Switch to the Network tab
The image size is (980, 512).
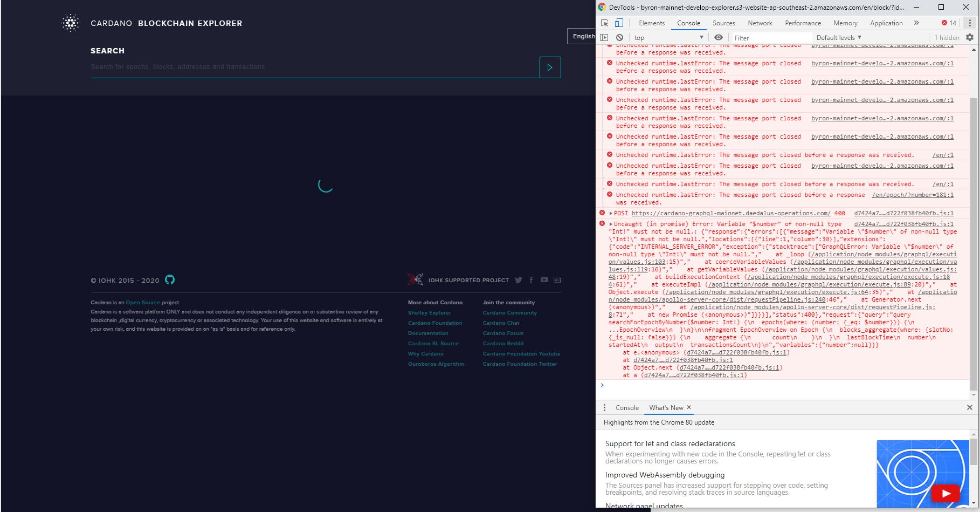tap(760, 23)
